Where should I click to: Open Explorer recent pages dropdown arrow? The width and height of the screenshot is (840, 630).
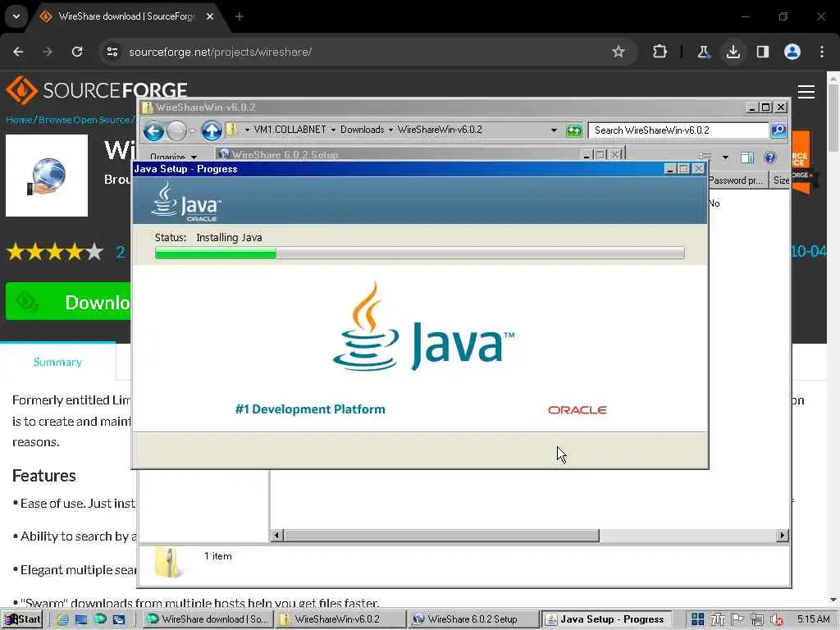pos(193,130)
